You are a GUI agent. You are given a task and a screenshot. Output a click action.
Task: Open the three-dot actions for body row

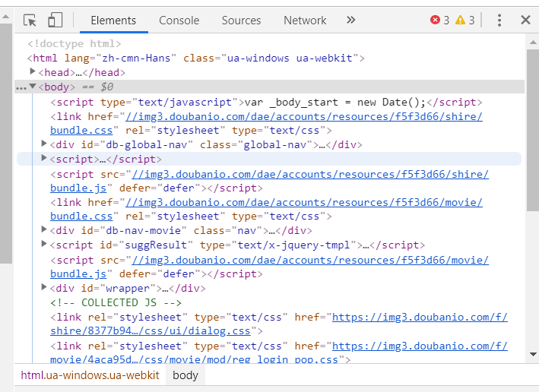click(21, 88)
